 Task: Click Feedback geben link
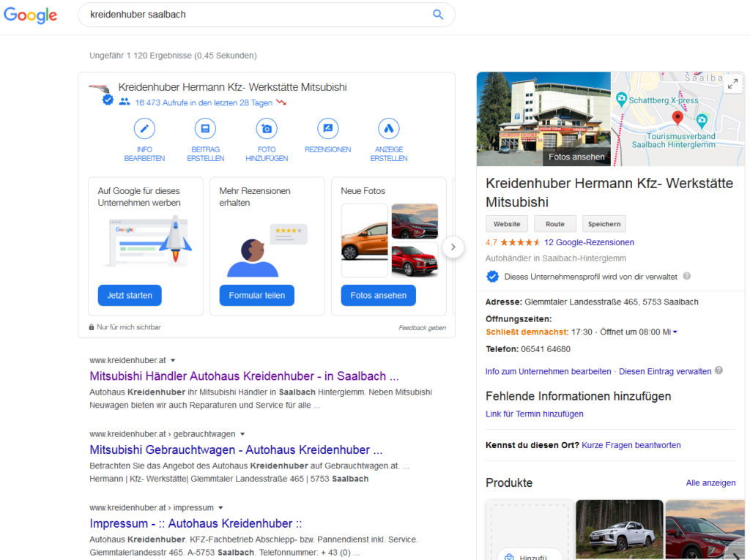[x=422, y=328]
